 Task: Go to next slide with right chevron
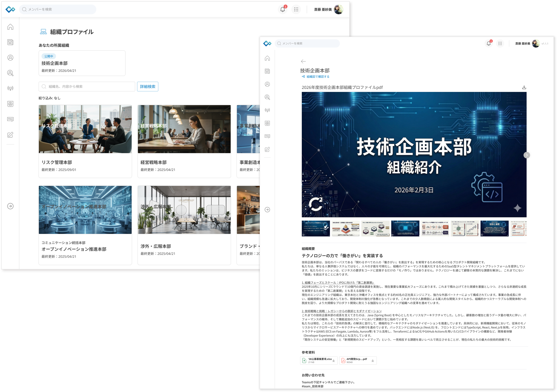click(x=526, y=155)
